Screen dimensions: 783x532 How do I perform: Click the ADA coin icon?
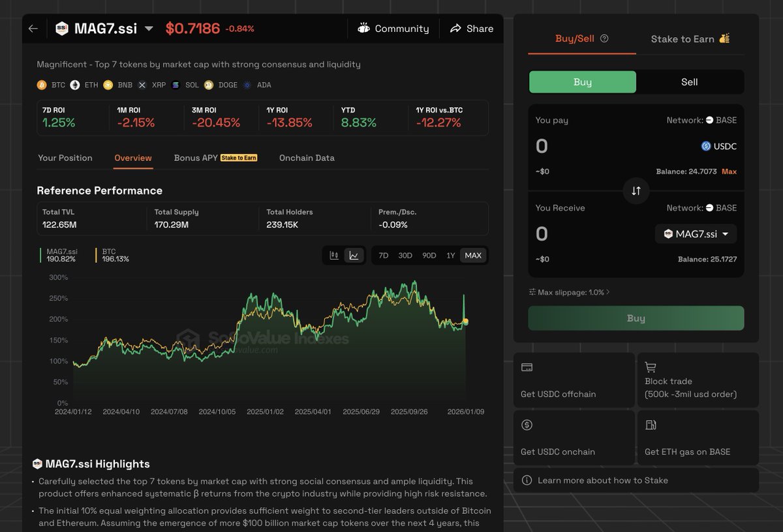click(247, 85)
